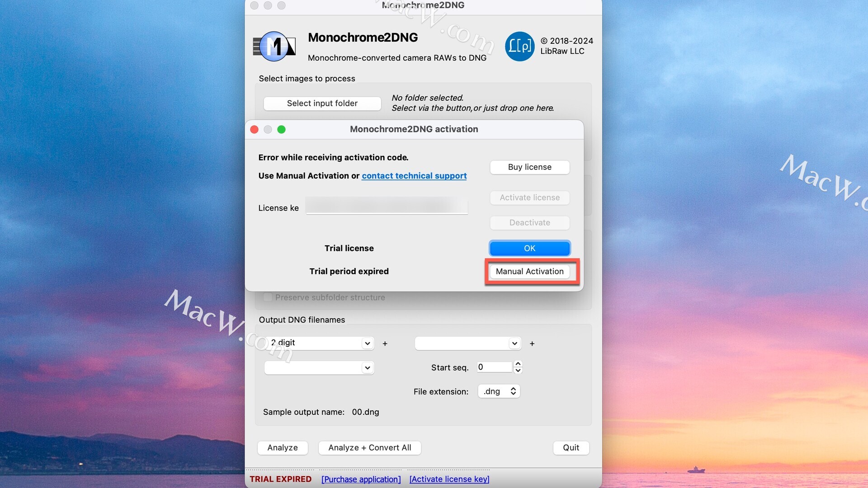Decrement the Start seq. stepper down arrow
This screenshot has height=488, width=868.
click(x=518, y=371)
